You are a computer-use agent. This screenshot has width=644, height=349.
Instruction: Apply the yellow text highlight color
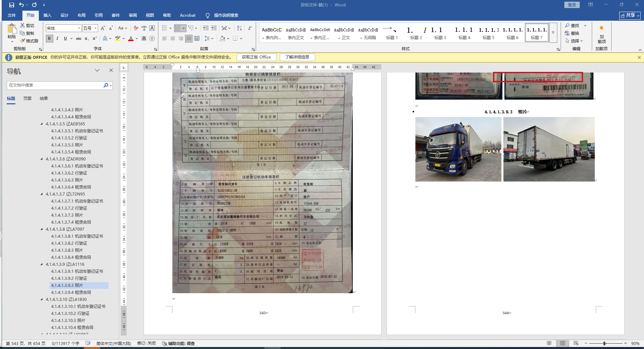[x=117, y=38]
